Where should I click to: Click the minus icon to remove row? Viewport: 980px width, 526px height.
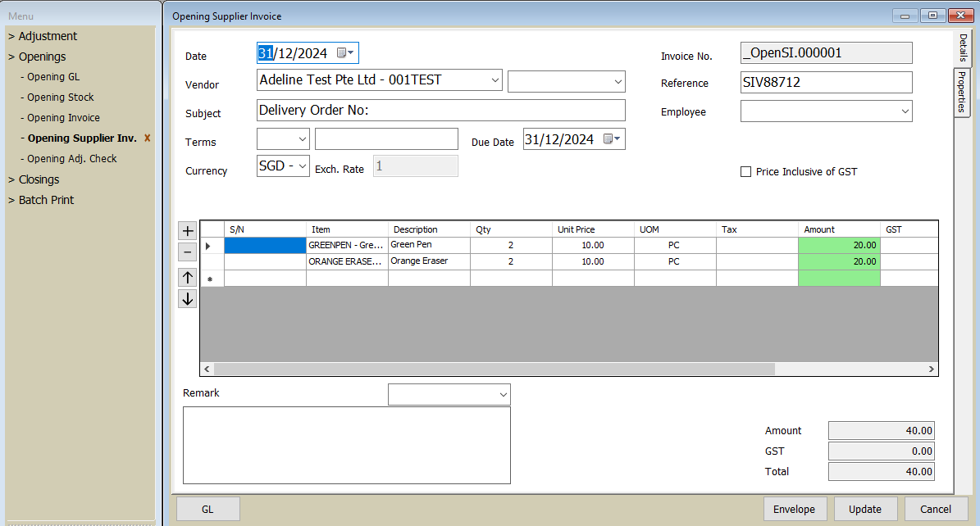pos(188,252)
